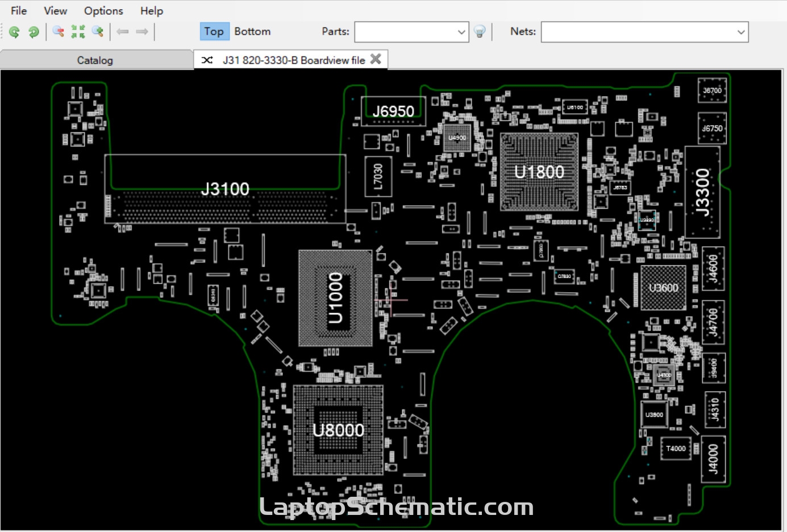This screenshot has width=787, height=532.
Task: Select the U3900 chip
Action: [655, 415]
